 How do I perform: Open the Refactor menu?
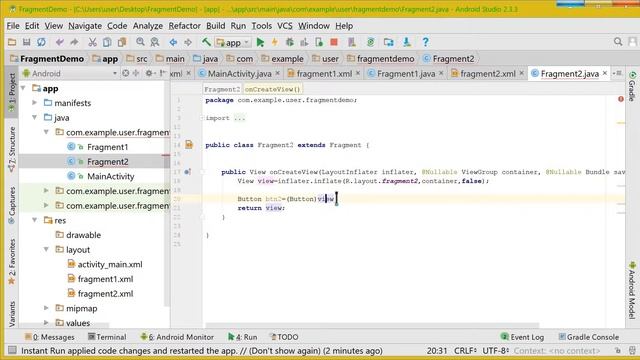click(x=184, y=26)
